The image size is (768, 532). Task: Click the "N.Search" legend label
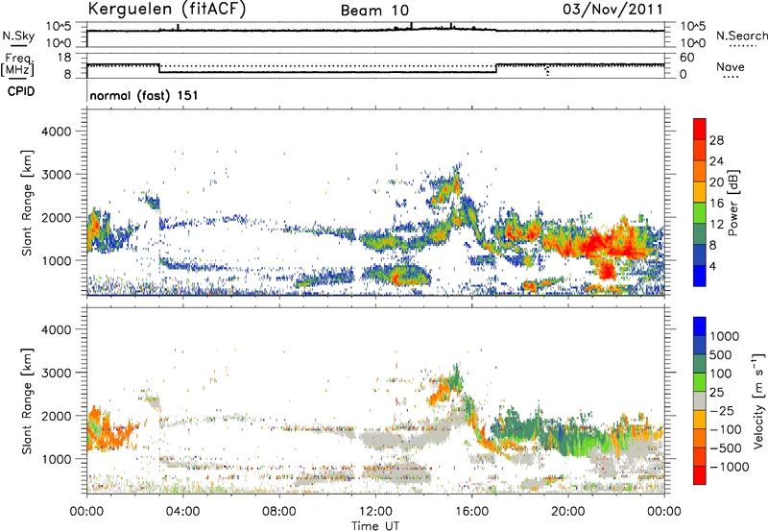pyautogui.click(x=741, y=36)
